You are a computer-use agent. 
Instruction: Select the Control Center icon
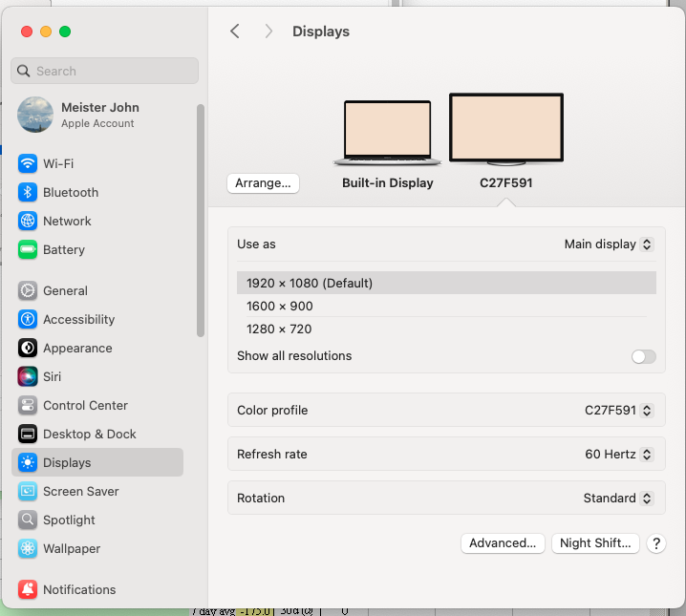click(x=28, y=405)
